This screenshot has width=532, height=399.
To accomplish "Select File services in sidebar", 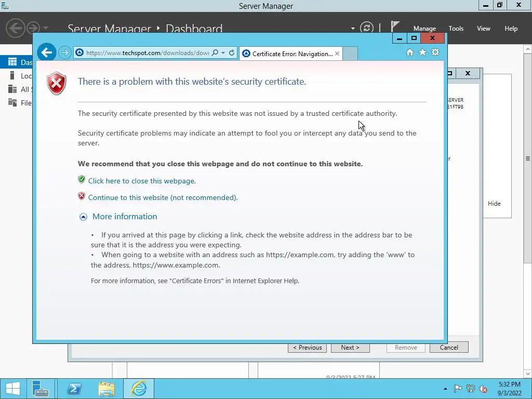I will (x=16, y=103).
